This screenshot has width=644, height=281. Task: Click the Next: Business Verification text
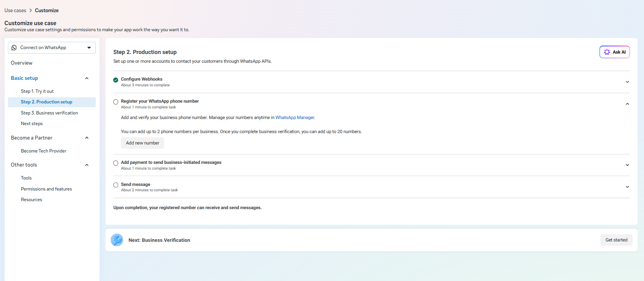pyautogui.click(x=159, y=240)
